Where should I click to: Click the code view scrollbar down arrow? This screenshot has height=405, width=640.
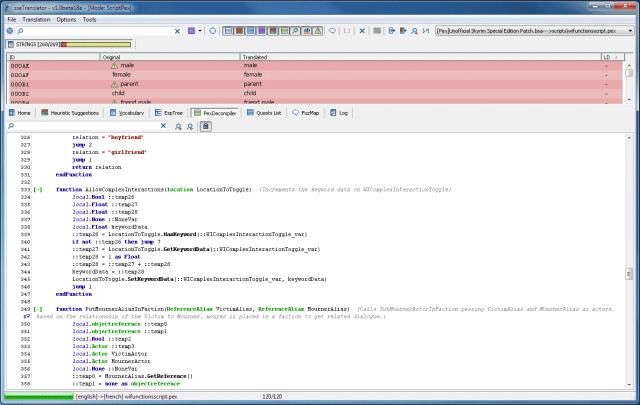coord(629,385)
